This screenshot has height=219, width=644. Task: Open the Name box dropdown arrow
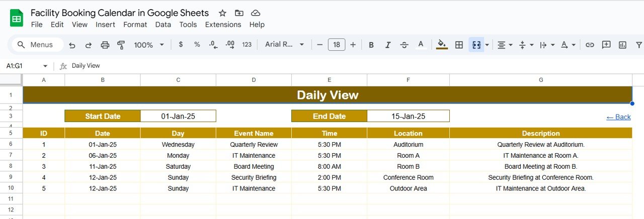pyautogui.click(x=45, y=66)
